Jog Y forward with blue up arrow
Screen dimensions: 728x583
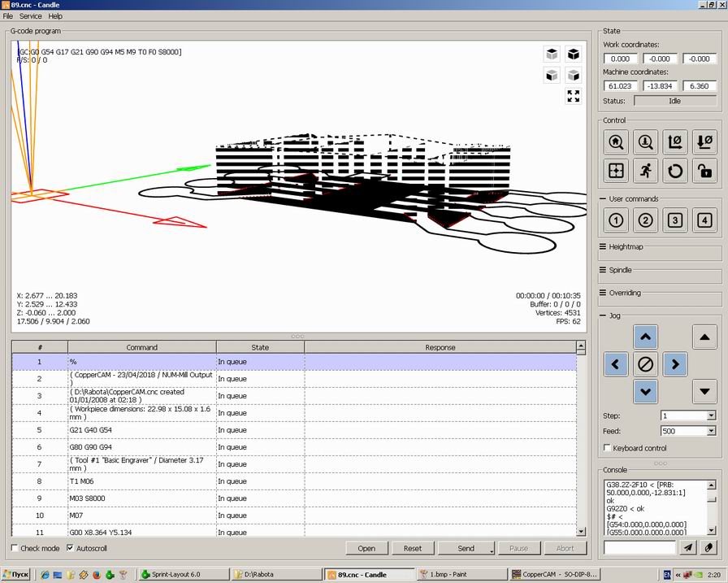coord(645,337)
